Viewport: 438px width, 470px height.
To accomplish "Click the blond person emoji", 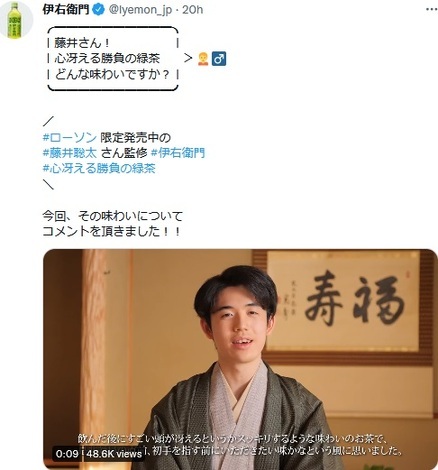I will click(x=203, y=59).
